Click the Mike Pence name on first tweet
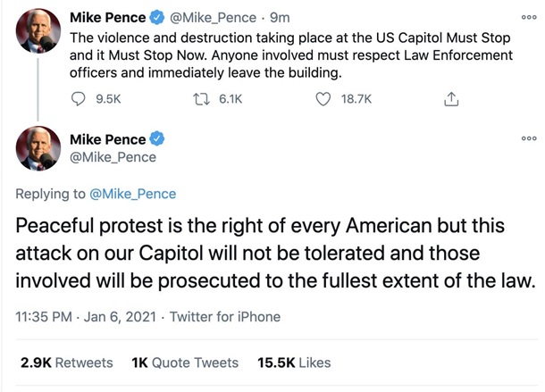Screen dimensions: 545x392 tap(106, 17)
